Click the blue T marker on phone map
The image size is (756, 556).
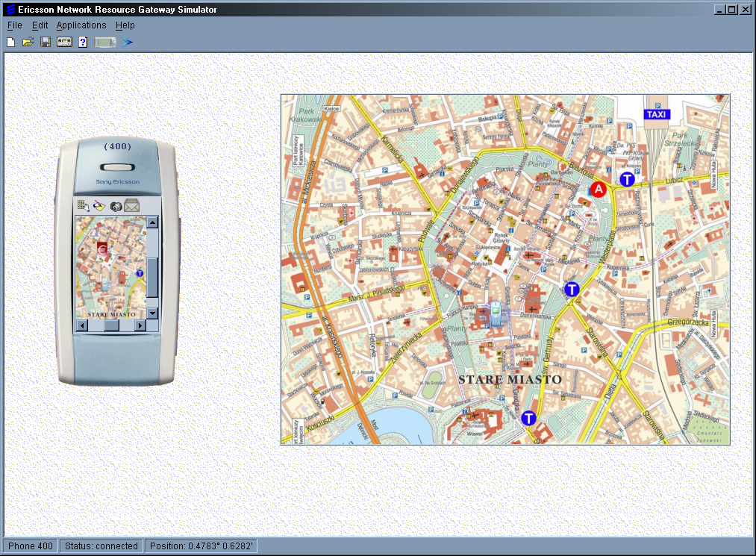pos(140,273)
